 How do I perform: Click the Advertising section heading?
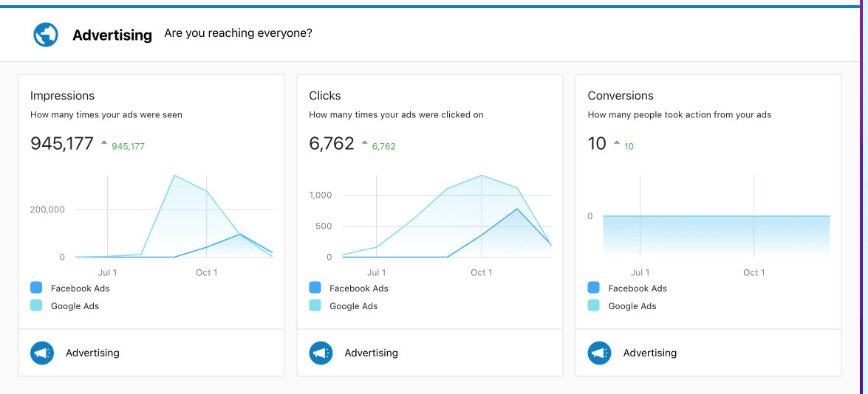(x=112, y=35)
